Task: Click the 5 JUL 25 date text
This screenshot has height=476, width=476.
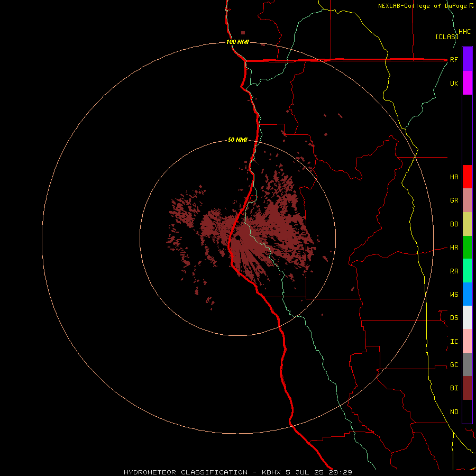Action: click(305, 472)
